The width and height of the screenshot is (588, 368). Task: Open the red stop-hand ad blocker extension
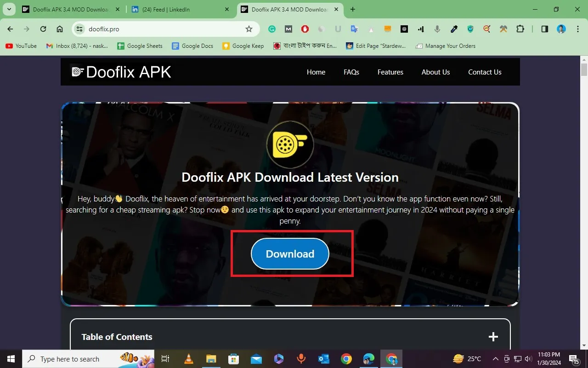coord(305,29)
